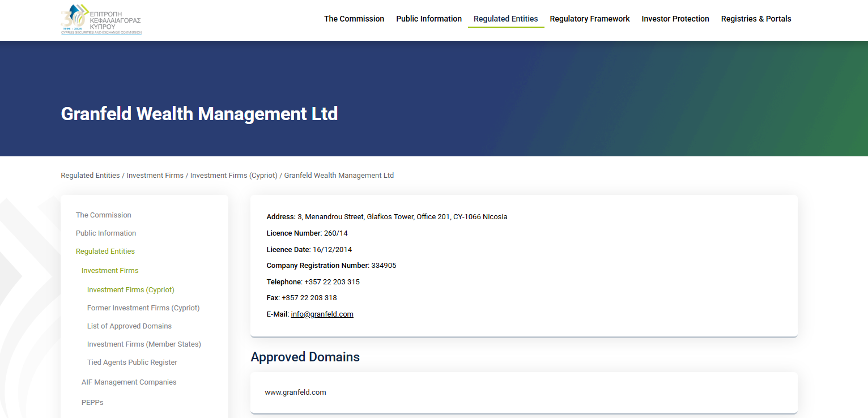The height and width of the screenshot is (418, 868).
Task: Open Registries & Portals top menu
Action: click(756, 19)
